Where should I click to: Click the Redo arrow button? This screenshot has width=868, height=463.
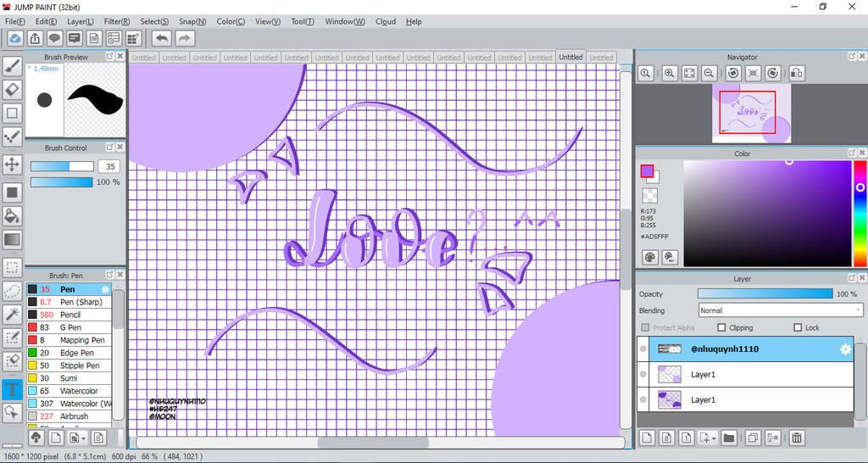(185, 38)
